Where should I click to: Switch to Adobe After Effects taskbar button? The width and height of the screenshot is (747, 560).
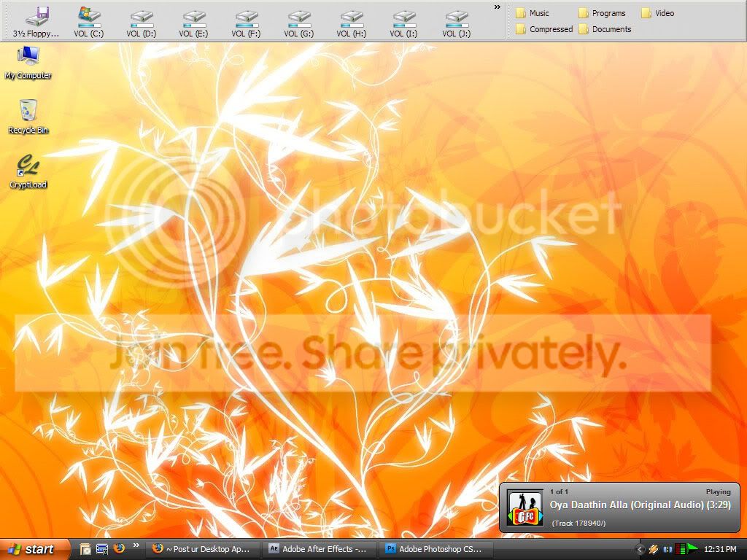[x=319, y=549]
